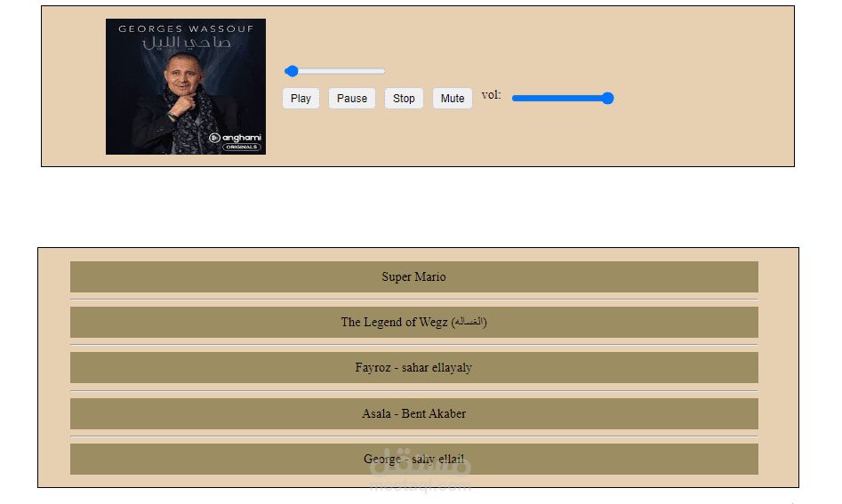842x504 pixels.
Task: Click the GEORGES WASSOUF title on the cover
Action: tap(186, 29)
